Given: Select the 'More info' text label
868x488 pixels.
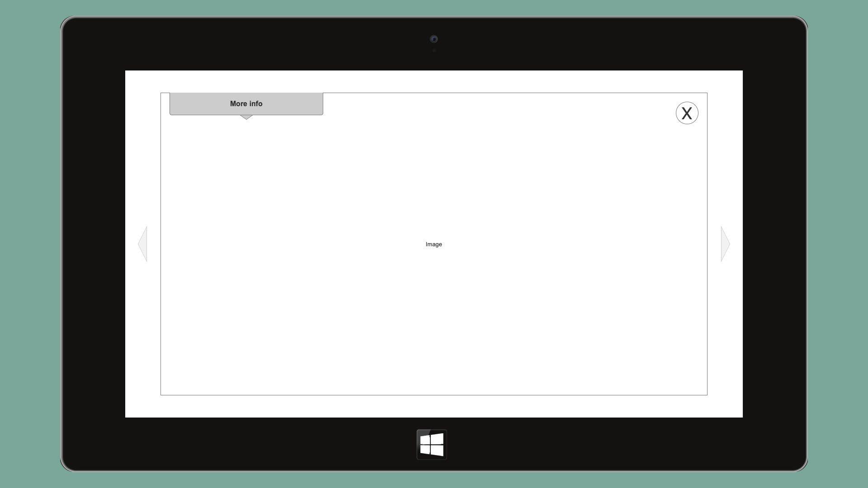Looking at the screenshot, I should (x=246, y=104).
